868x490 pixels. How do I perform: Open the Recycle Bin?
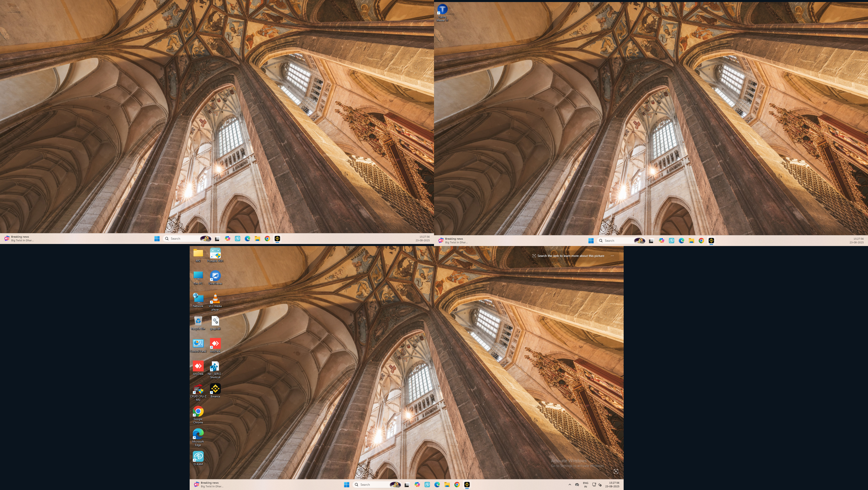coord(198,321)
